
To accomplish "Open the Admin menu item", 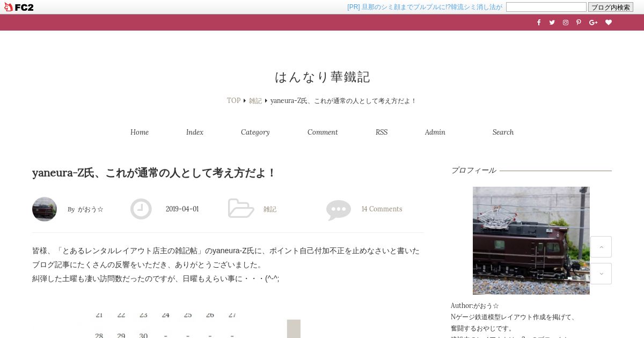I will coord(435,132).
